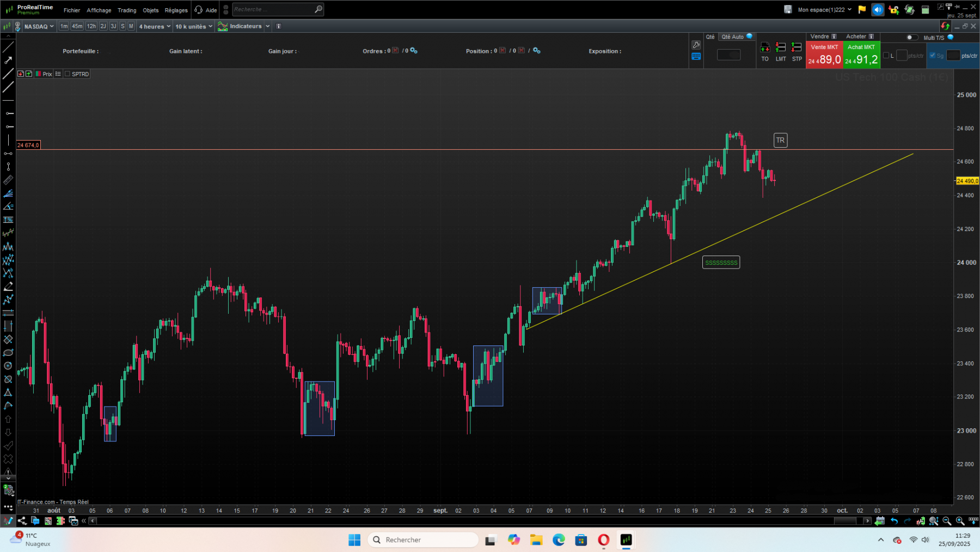Click the TR label on chart
Viewport: 980px width, 552px height.
(780, 141)
